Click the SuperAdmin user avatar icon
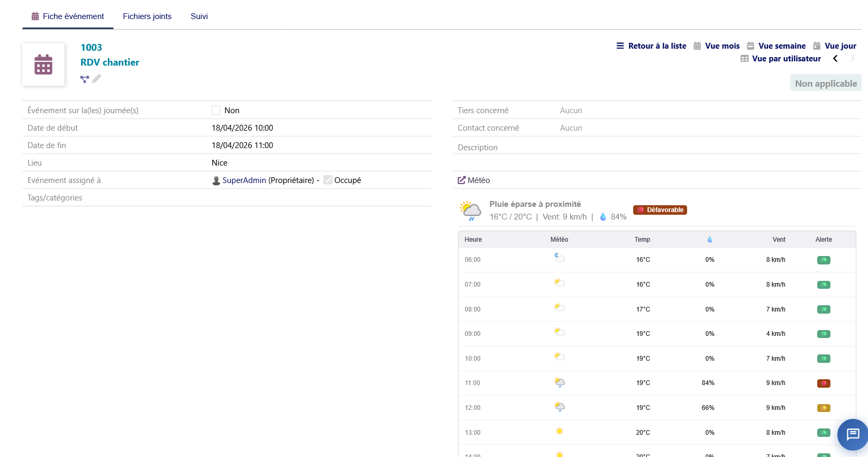The image size is (868, 457). point(216,180)
